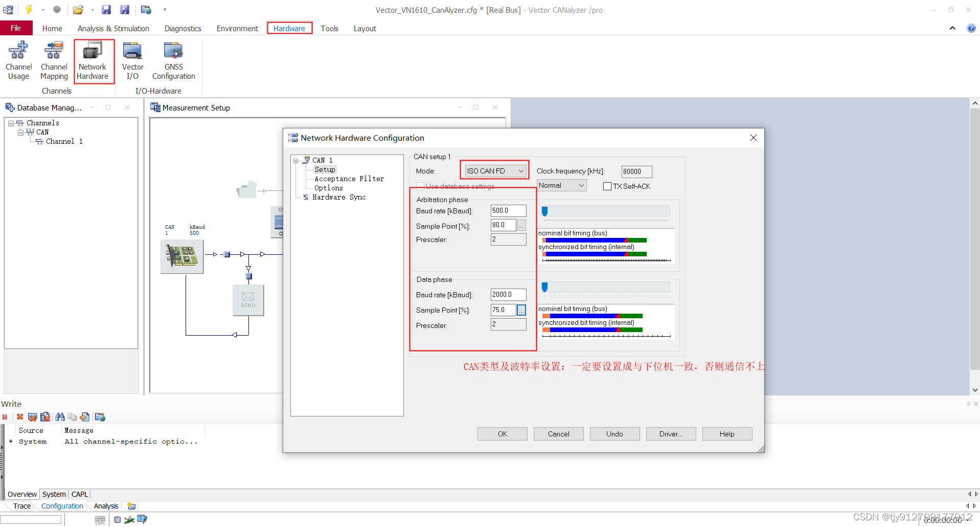Click the data phase Baud rate 2000.0 field
The height and width of the screenshot is (527, 980).
[508, 295]
